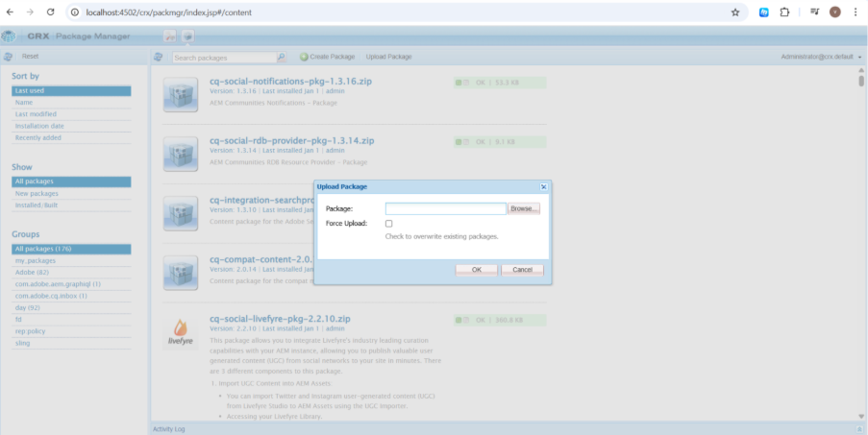868x435 pixels.
Task: Click the green status icon for cq-social-rdb-provider
Action: 459,142
